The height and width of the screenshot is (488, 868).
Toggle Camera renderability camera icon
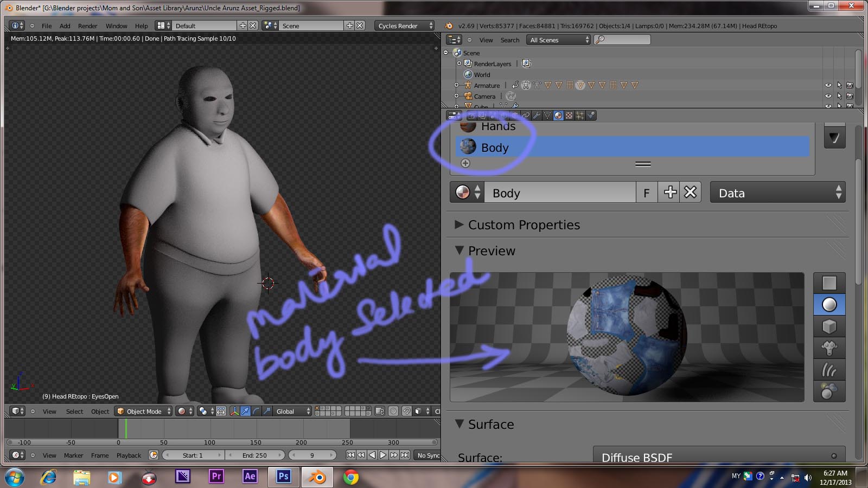click(850, 96)
